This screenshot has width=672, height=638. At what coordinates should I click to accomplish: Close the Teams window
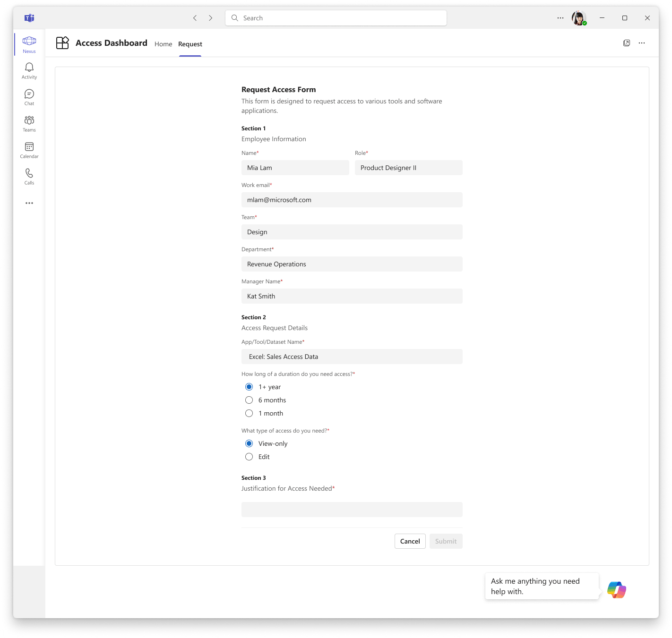coord(647,18)
